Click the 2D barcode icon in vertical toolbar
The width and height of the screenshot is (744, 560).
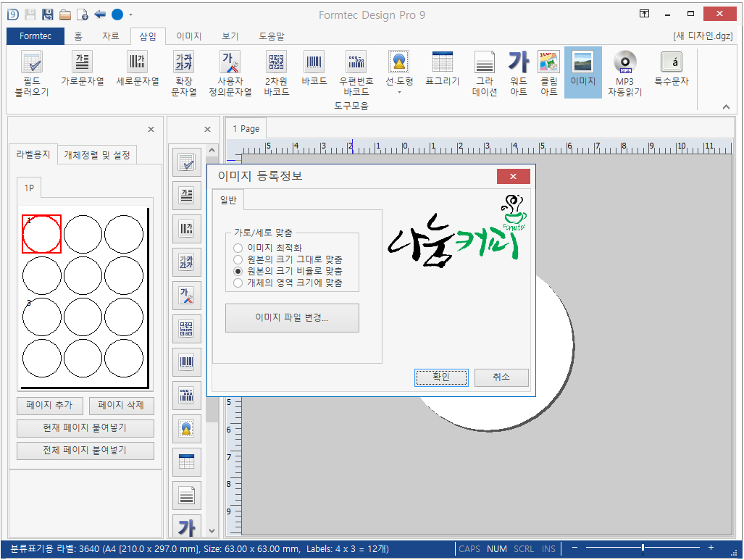click(x=186, y=328)
